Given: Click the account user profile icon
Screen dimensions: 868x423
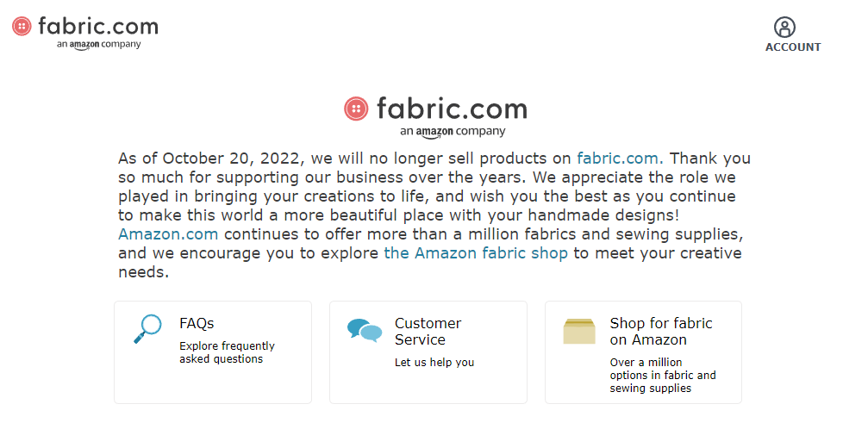Looking at the screenshot, I should click(784, 27).
